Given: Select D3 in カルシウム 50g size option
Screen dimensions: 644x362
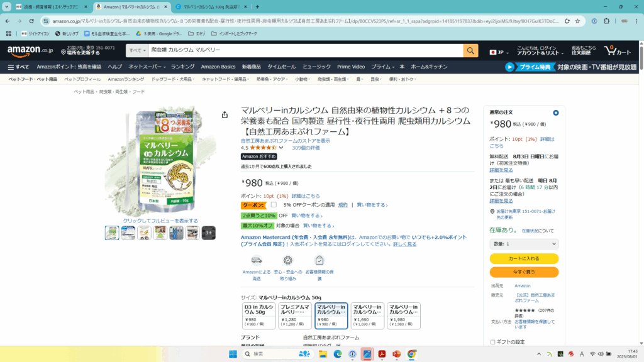Looking at the screenshot, I should tap(258, 315).
